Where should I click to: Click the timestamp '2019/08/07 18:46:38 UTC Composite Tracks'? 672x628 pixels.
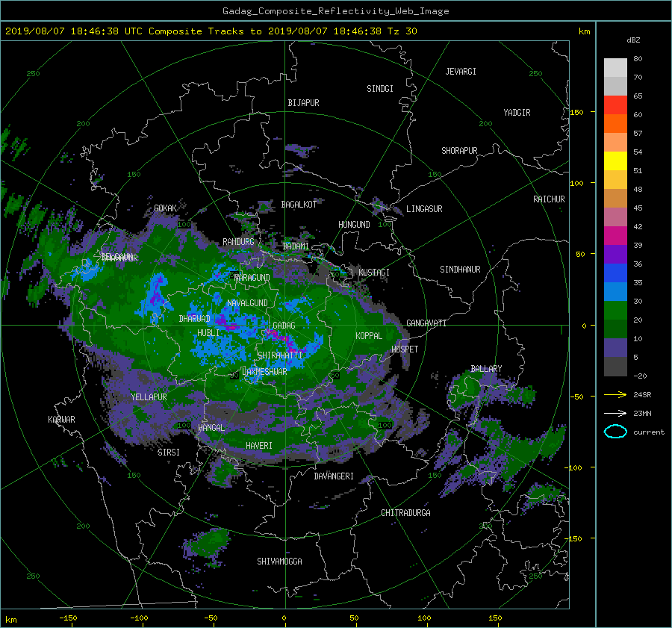[x=124, y=31]
